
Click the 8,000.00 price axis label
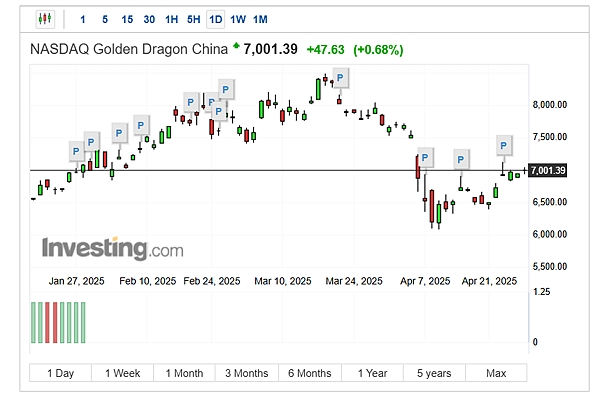549,105
